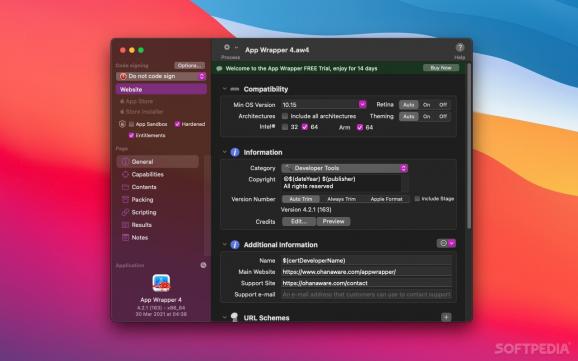
Task: Click the Name field with certDeveloperName
Action: click(367, 261)
